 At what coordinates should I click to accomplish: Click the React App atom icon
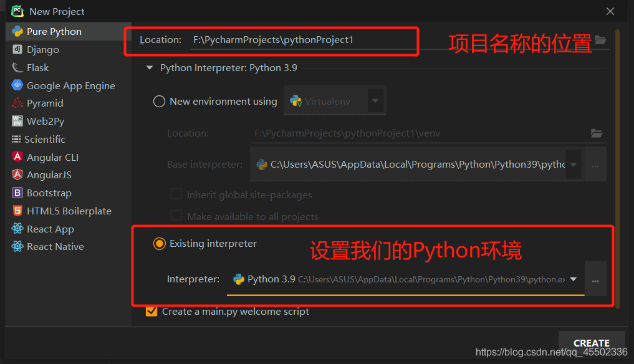click(x=17, y=229)
